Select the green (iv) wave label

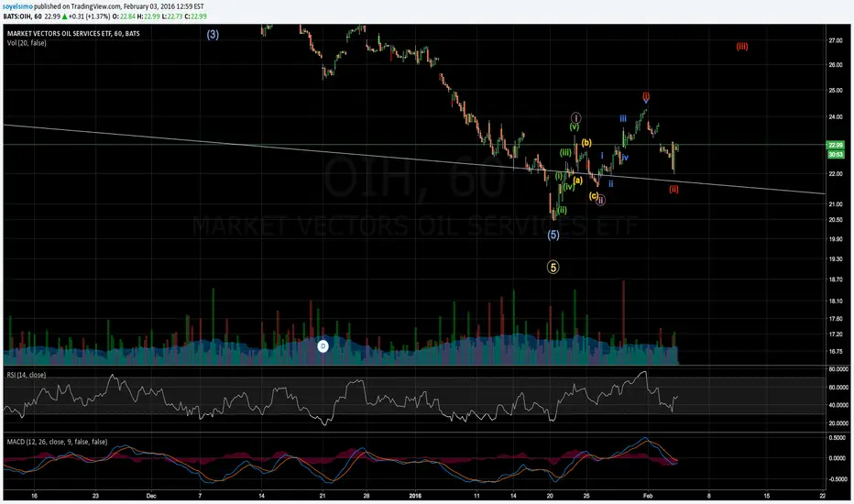point(569,187)
